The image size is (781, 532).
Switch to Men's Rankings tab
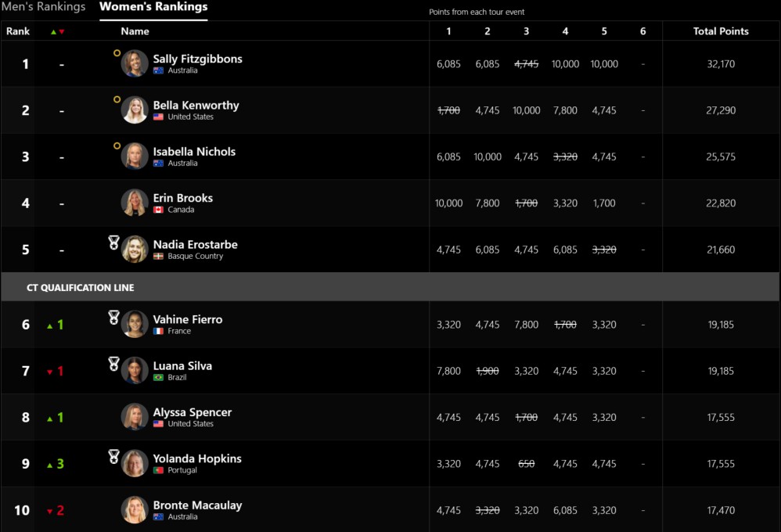click(43, 7)
